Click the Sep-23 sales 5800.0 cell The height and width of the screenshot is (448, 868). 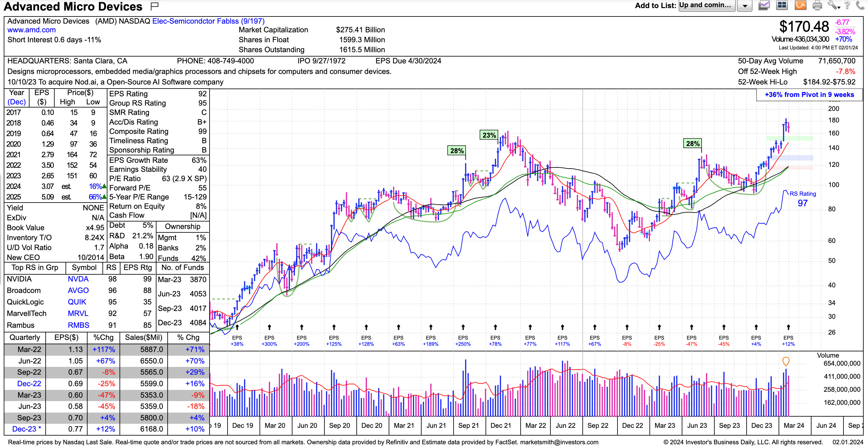143,418
